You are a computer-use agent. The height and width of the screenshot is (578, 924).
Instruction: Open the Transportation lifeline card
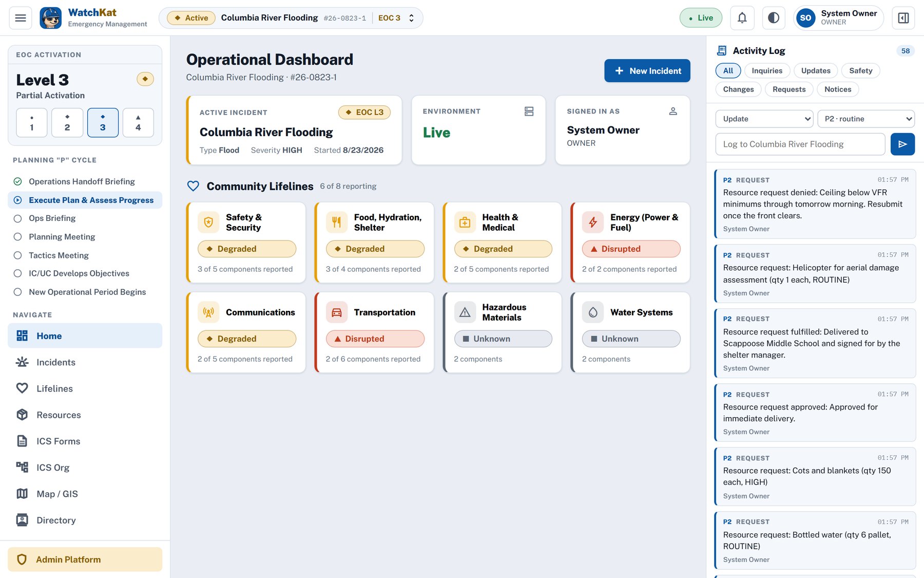tap(374, 332)
